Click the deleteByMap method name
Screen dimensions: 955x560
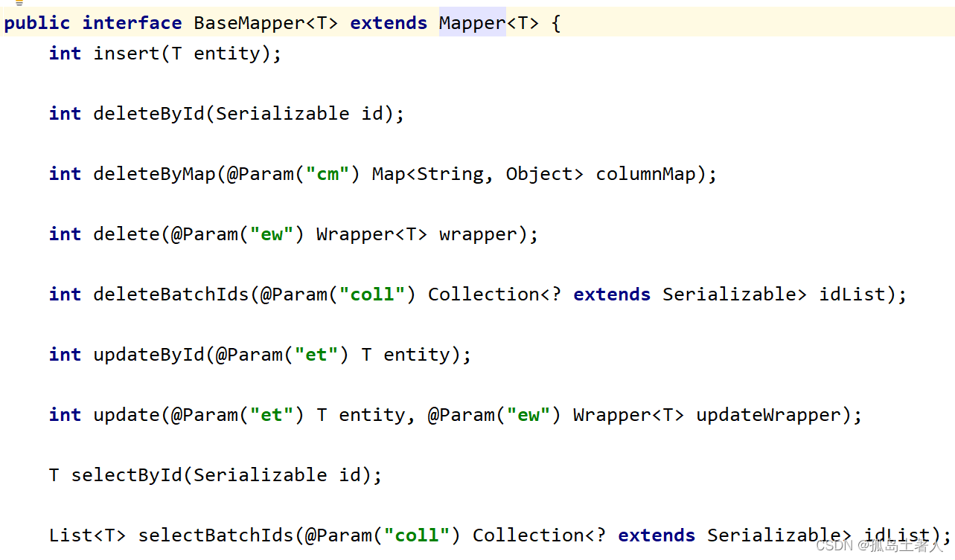point(155,174)
